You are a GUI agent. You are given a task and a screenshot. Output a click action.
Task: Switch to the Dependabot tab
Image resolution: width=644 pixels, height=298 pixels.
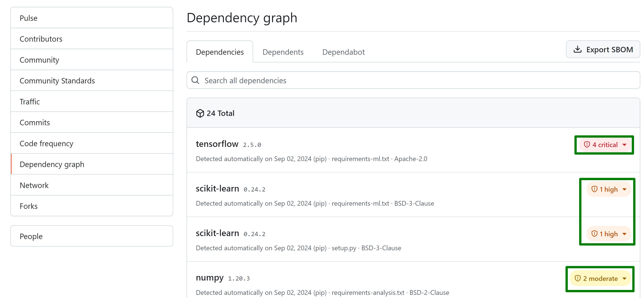click(344, 52)
